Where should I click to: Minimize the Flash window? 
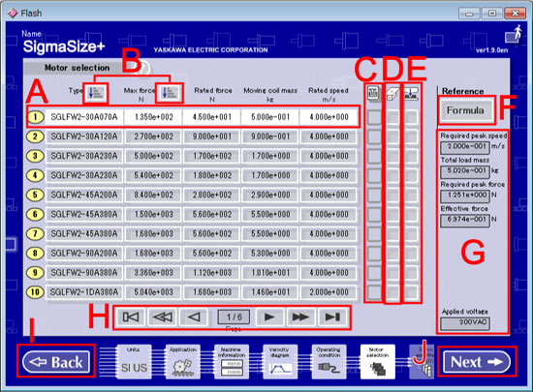[x=469, y=14]
